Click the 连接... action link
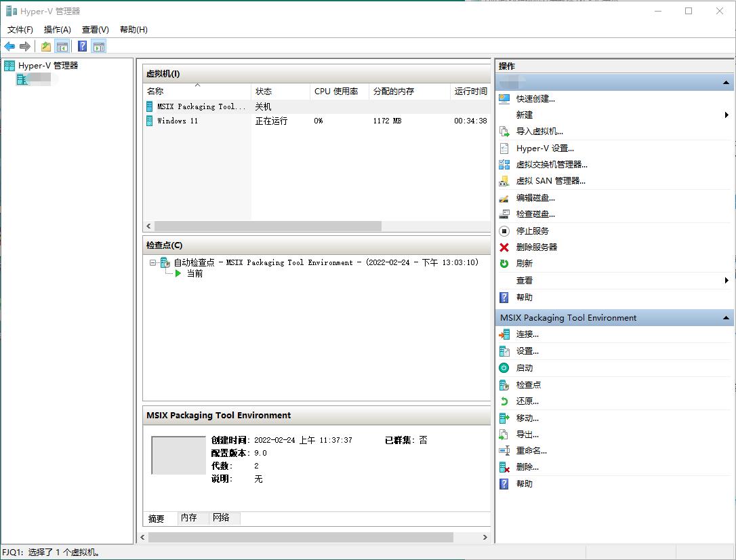This screenshot has height=560, width=736. tap(527, 334)
